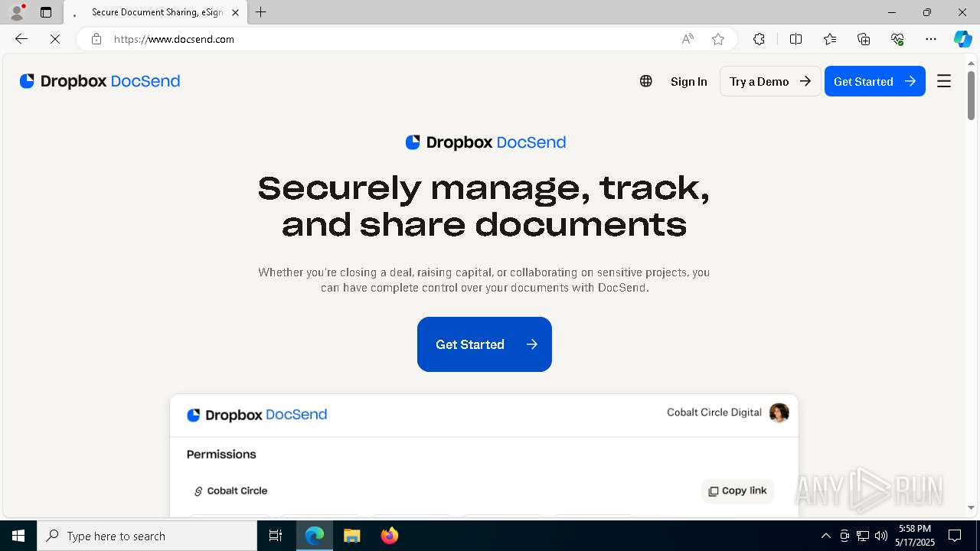980x551 pixels.
Task: Open browser Extensions icon
Action: coord(759,39)
